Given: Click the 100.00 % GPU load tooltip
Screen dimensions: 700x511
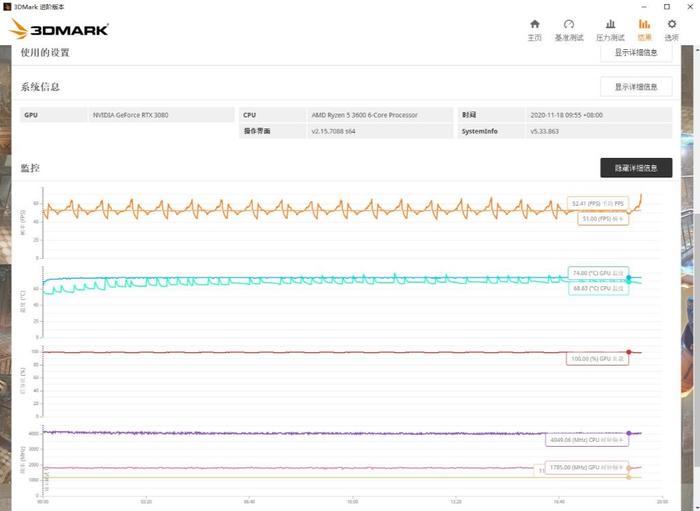Looking at the screenshot, I should (597, 359).
